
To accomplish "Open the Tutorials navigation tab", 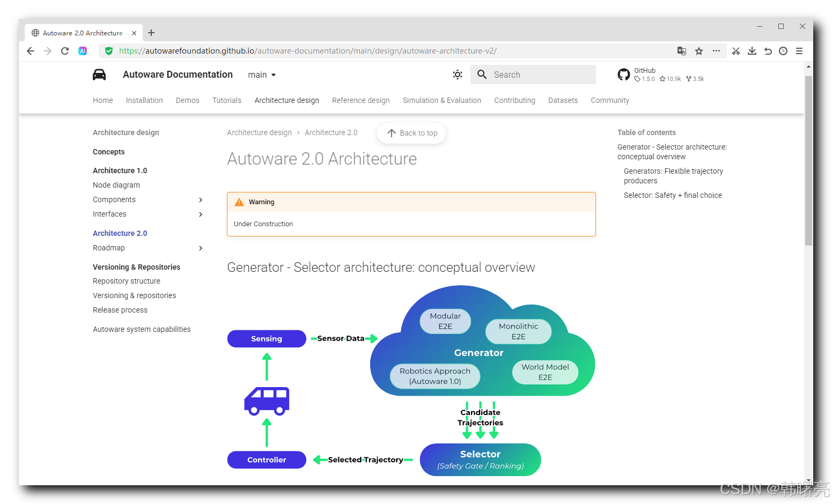I will [x=227, y=100].
